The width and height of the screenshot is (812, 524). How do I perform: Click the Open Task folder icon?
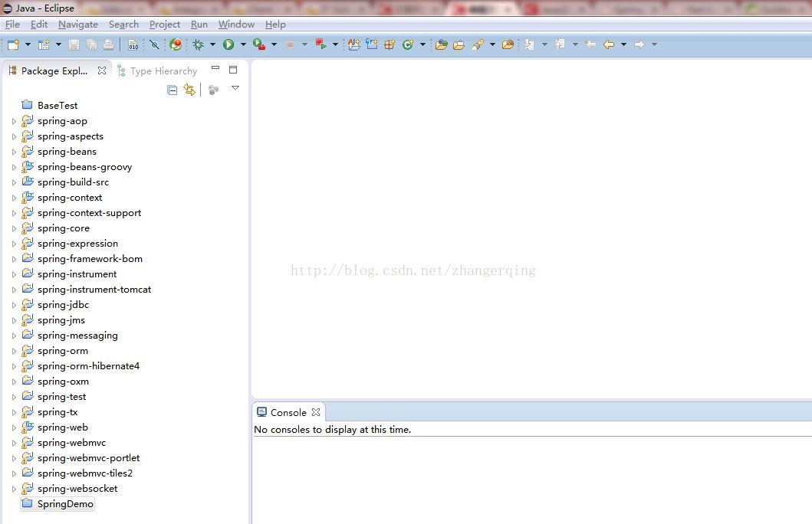(459, 45)
